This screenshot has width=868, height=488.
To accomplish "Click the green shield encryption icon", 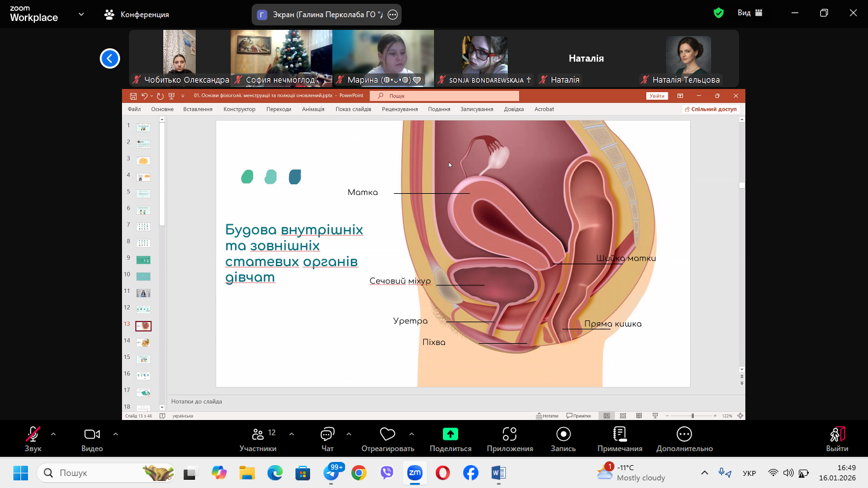I will pos(719,13).
